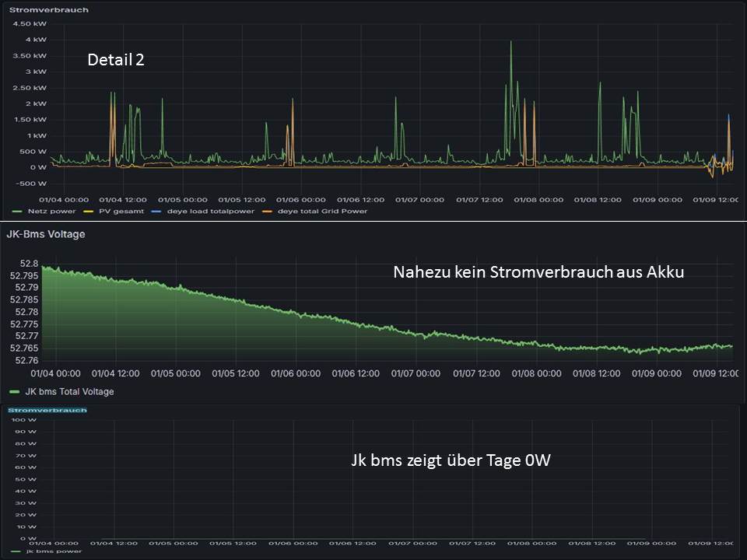Click the tallest green peak near 4 kW
Viewport: 747px width, 560px height.
pos(511,44)
